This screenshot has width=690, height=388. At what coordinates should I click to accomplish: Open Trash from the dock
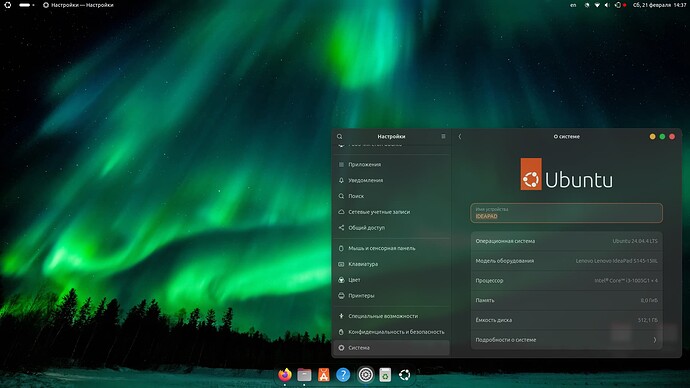click(385, 375)
